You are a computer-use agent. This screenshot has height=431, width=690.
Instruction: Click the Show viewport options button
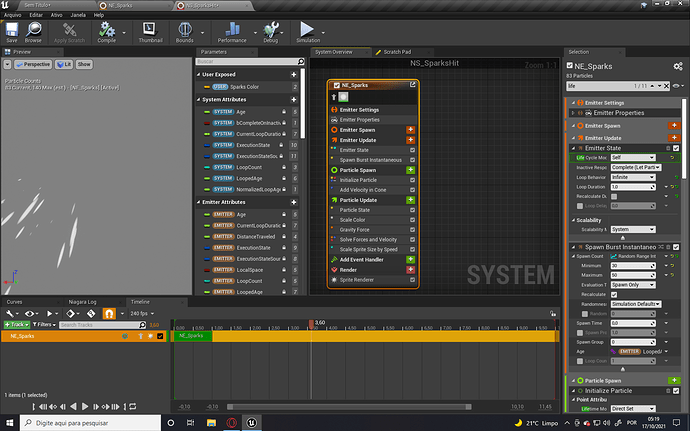84,64
